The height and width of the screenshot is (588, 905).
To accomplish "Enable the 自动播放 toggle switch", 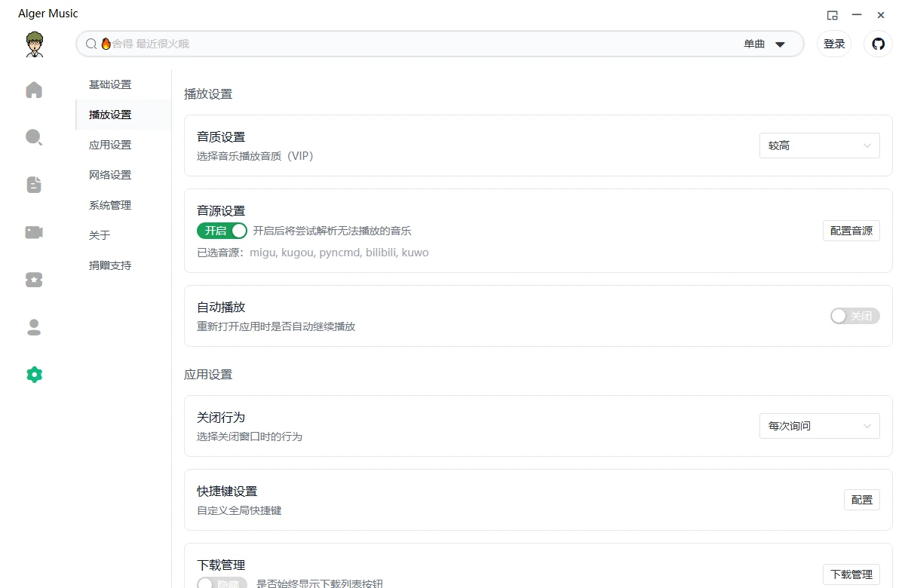I will (854, 316).
